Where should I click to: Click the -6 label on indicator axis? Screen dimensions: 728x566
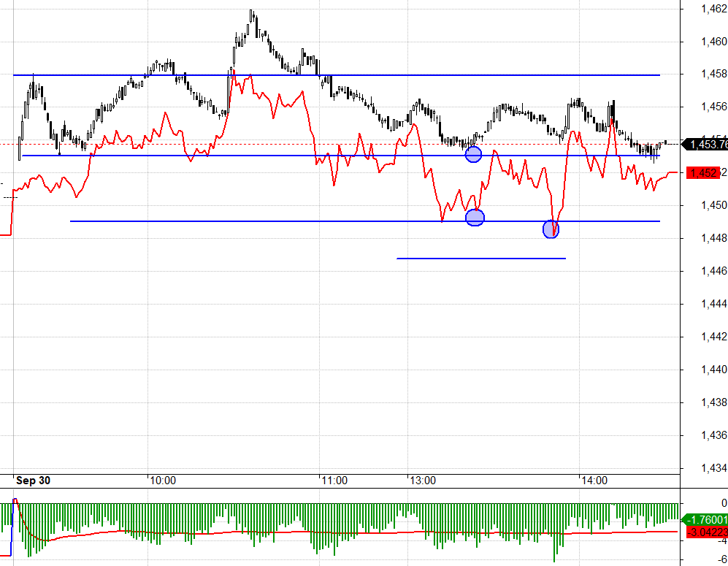click(x=721, y=560)
